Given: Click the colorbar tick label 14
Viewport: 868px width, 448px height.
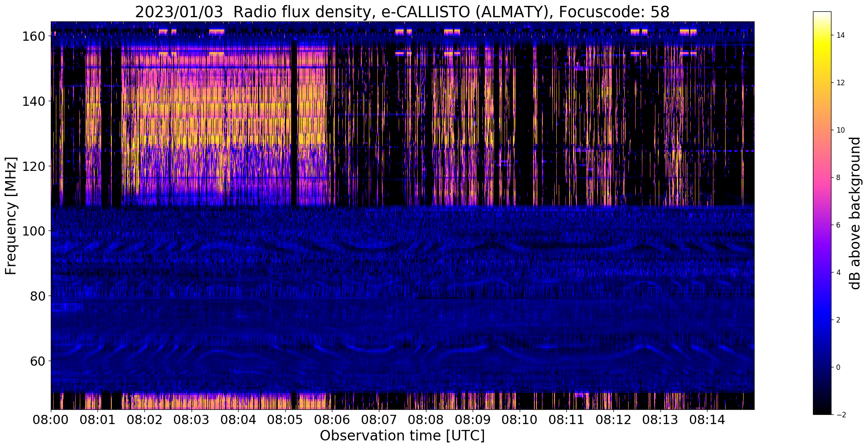Looking at the screenshot, I should point(840,36).
